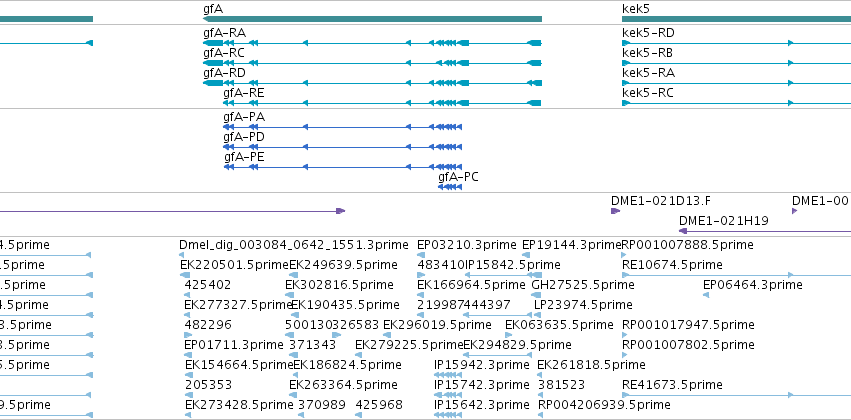Click the teal gene bar under kek5
The image size is (851, 420).
(x=736, y=19)
